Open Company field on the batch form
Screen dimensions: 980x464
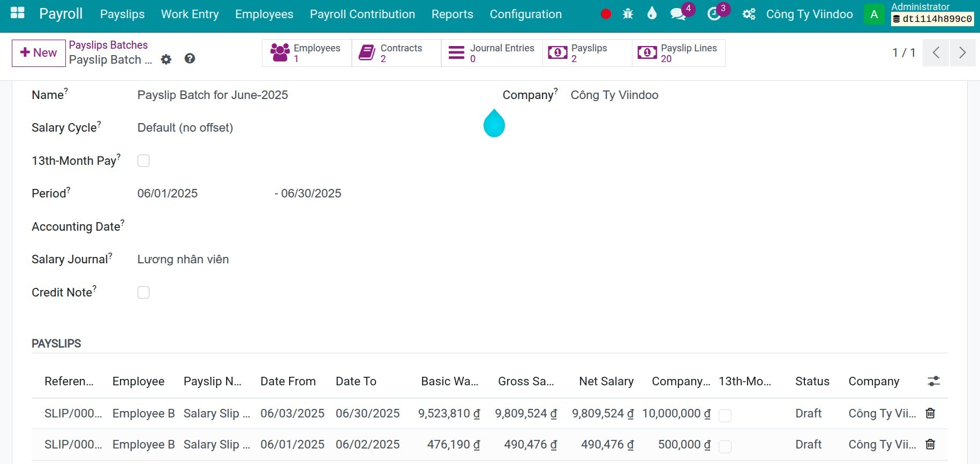(x=614, y=95)
